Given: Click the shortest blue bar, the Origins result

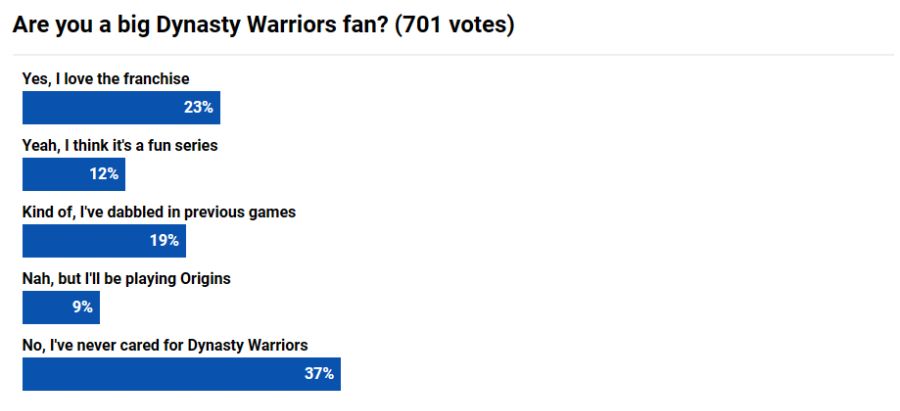Looking at the screenshot, I should tap(61, 307).
